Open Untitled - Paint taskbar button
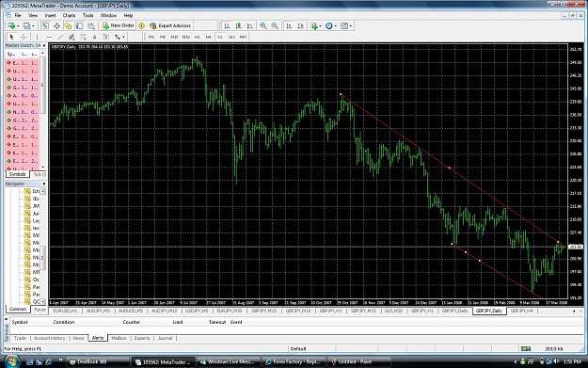The width and height of the screenshot is (588, 368). 358,361
